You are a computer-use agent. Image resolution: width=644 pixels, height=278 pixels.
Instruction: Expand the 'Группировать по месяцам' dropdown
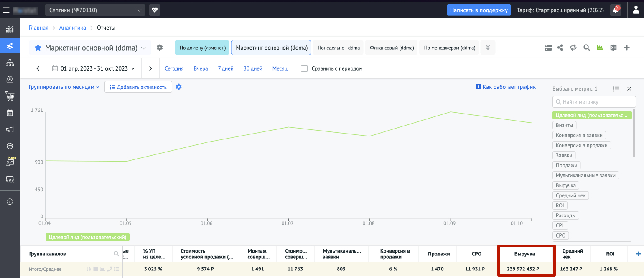(x=64, y=87)
